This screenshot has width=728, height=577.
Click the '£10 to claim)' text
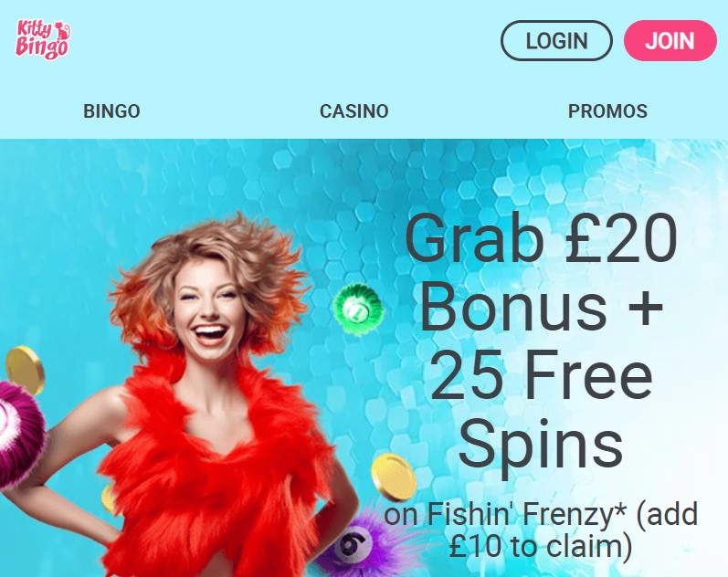click(x=541, y=546)
